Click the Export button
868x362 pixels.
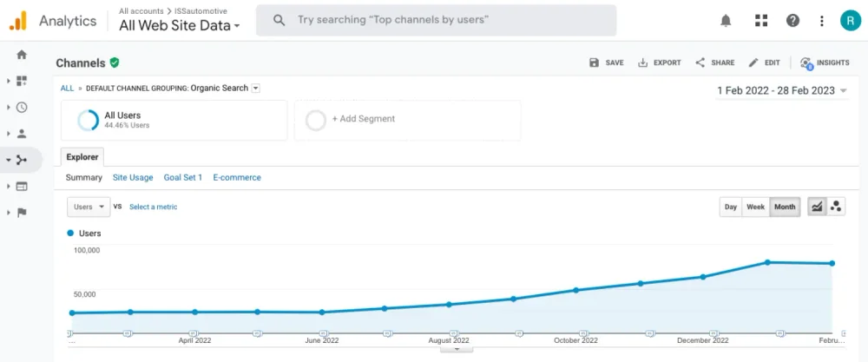(660, 63)
